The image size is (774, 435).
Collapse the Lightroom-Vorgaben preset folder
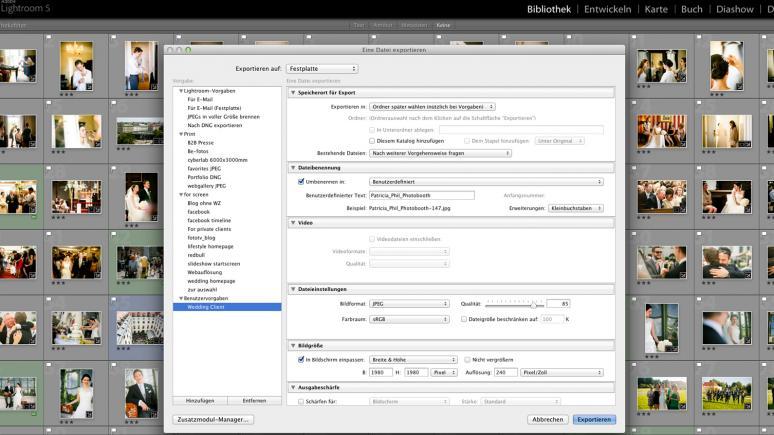click(181, 91)
